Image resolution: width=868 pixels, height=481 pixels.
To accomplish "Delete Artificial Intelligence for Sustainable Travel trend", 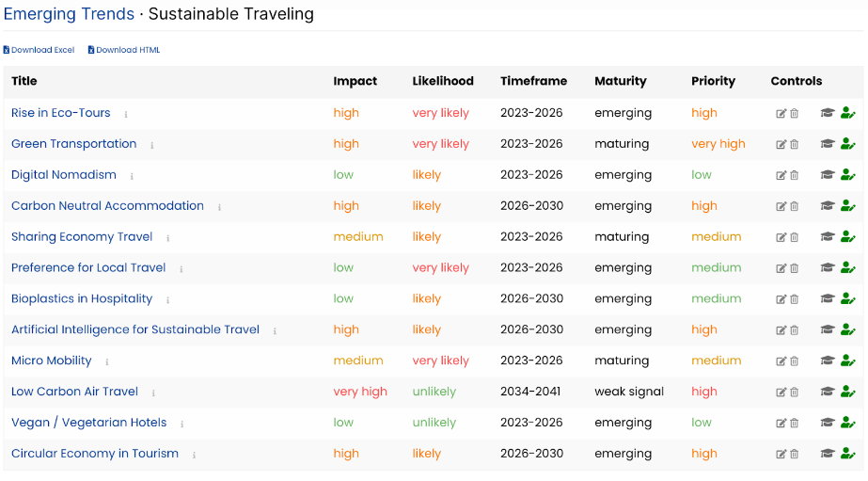I will [x=795, y=330].
